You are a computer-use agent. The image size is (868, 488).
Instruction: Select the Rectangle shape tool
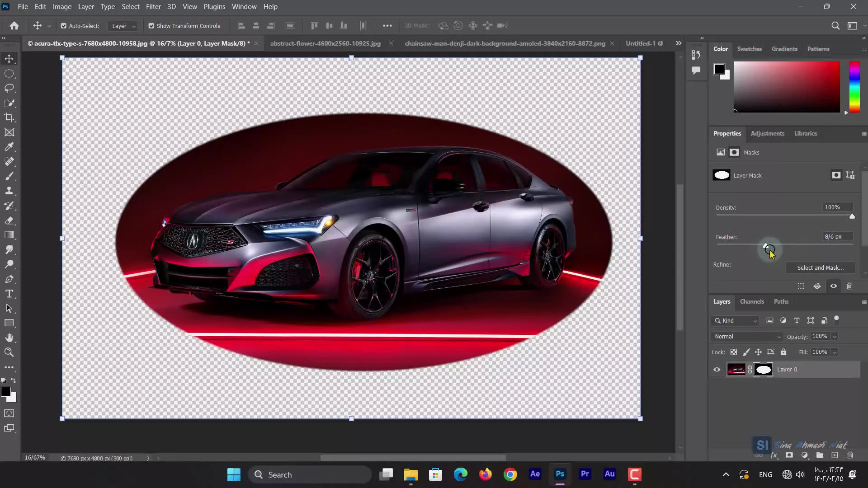pyautogui.click(x=9, y=323)
